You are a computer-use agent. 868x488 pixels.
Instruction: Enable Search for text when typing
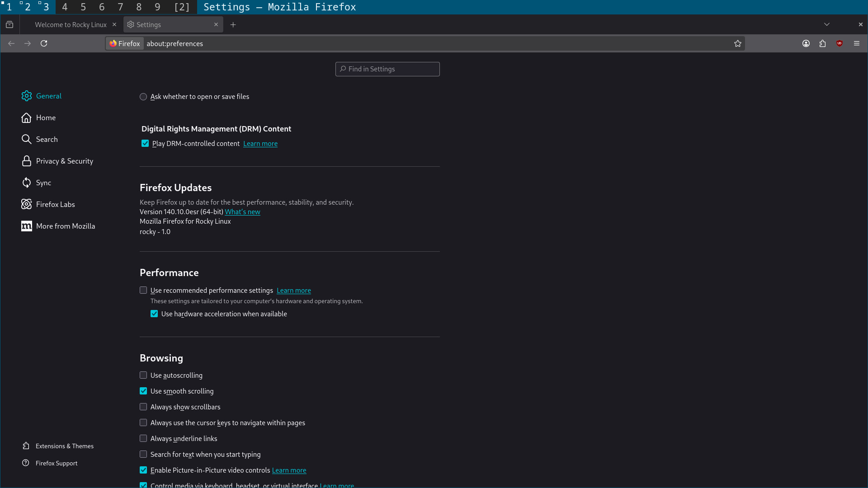pos(143,454)
